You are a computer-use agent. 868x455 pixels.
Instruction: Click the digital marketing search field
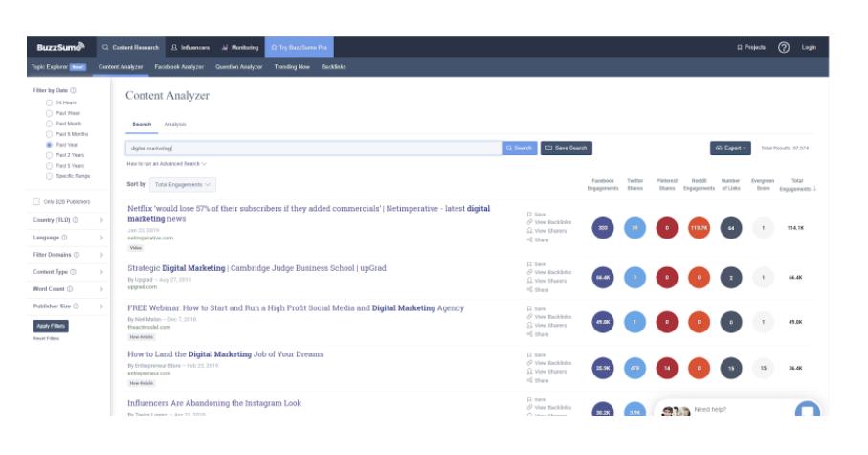(x=314, y=148)
